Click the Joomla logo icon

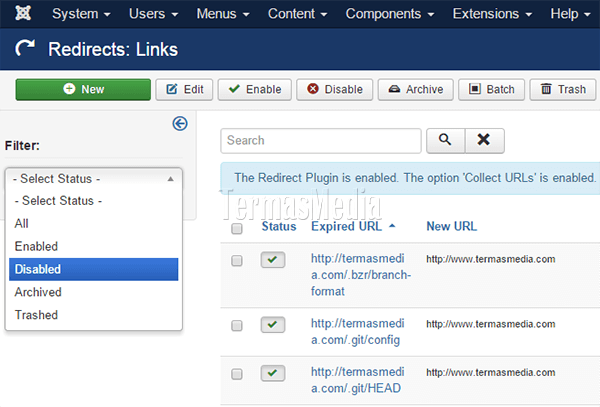tap(23, 13)
